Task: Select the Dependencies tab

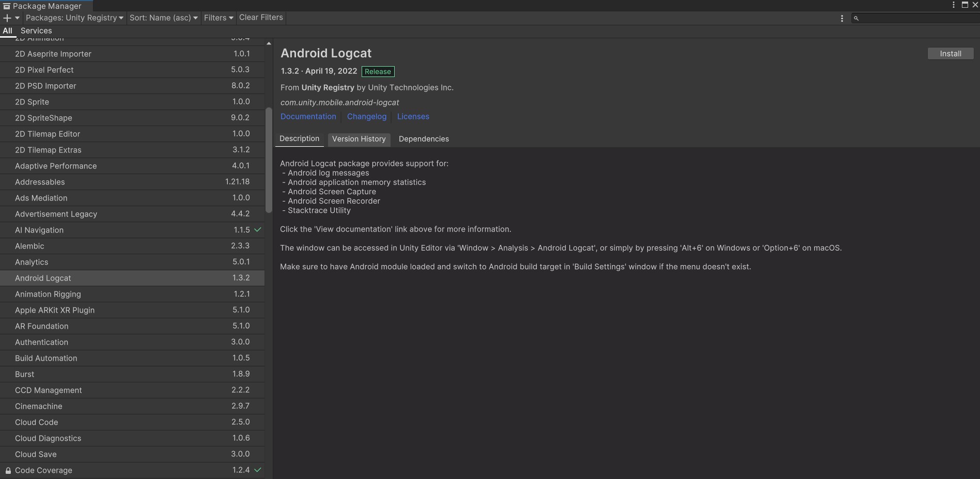Action: (x=424, y=139)
